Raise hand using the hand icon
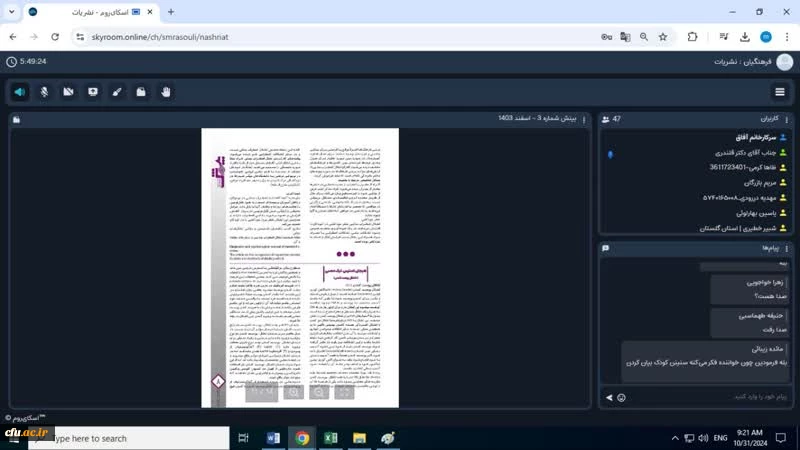Viewport: 800px width, 450px height. click(x=166, y=92)
